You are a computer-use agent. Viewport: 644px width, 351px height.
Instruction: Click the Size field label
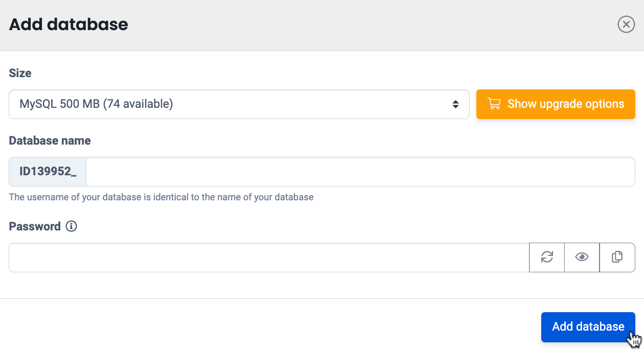coord(20,73)
